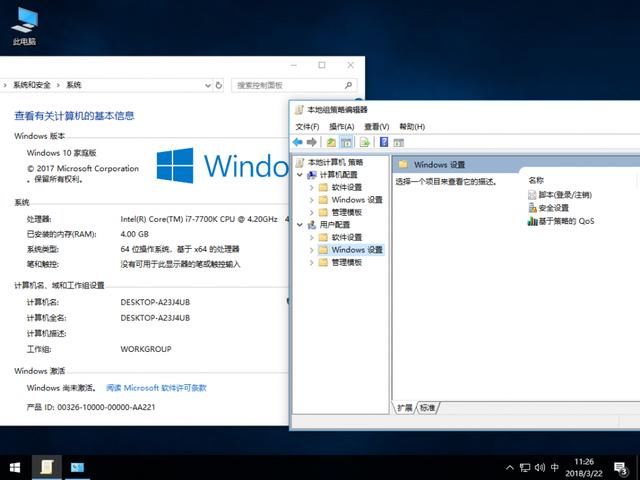Viewport: 640px width, 480px height.
Task: Open the Help toolbar icon in policy editor
Action: pos(384,142)
